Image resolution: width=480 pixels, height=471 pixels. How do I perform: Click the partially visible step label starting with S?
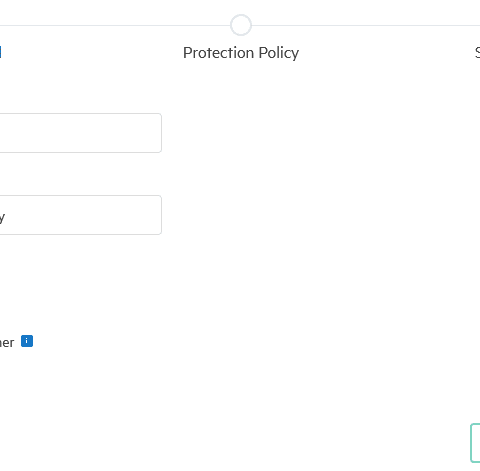[x=477, y=53]
